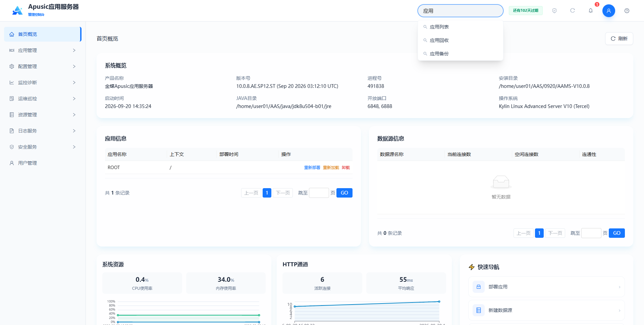Click the header reload circular arrow icon
The image size is (644, 325).
[573, 11]
